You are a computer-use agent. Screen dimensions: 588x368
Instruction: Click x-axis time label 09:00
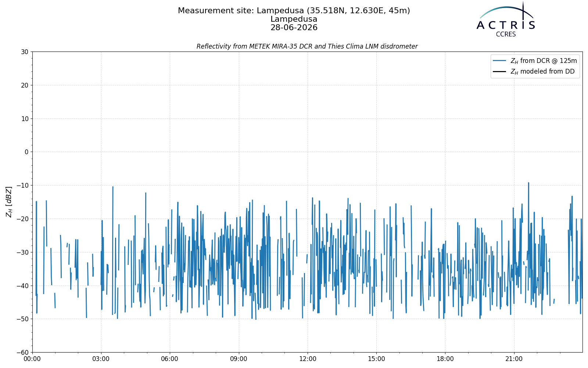click(x=239, y=359)
